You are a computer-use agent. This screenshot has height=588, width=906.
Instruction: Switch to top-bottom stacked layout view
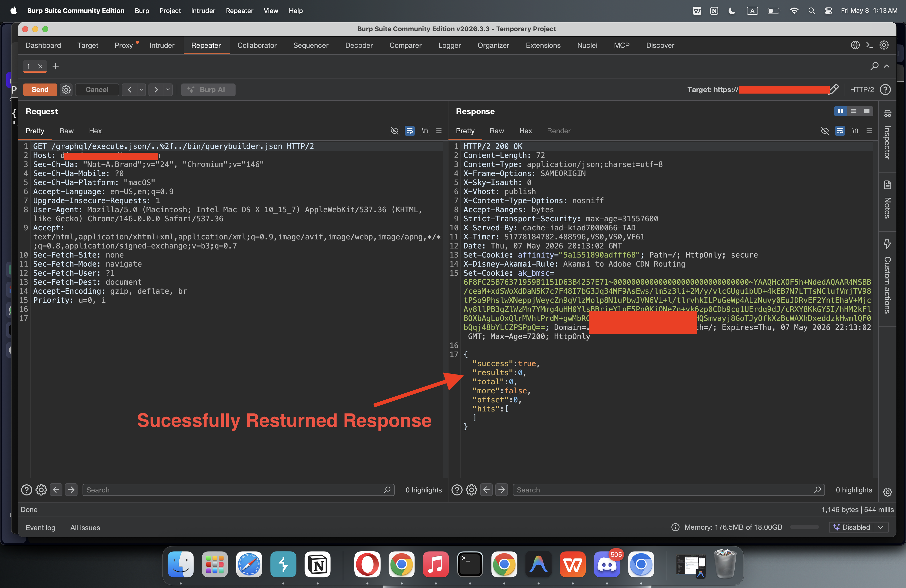(853, 111)
